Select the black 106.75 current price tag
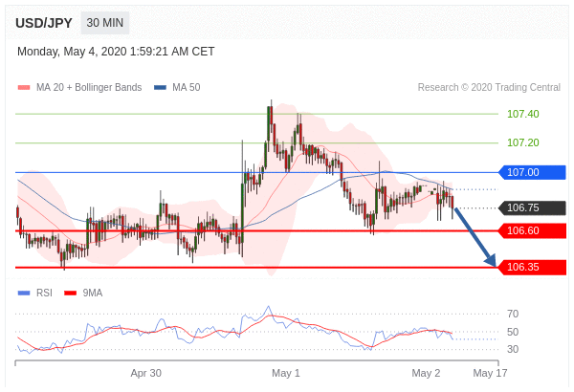574x392 pixels. 533,207
